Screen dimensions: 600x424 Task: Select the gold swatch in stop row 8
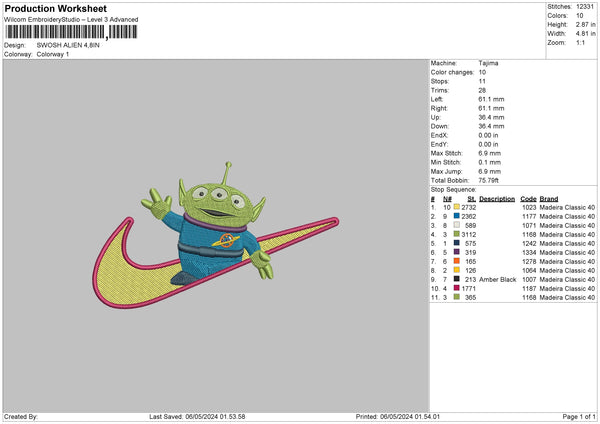tap(457, 270)
